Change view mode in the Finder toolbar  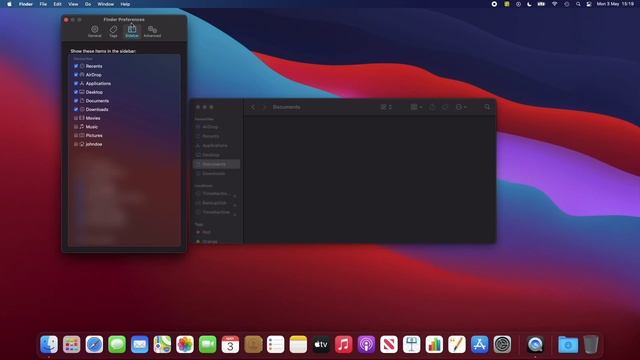[386, 107]
